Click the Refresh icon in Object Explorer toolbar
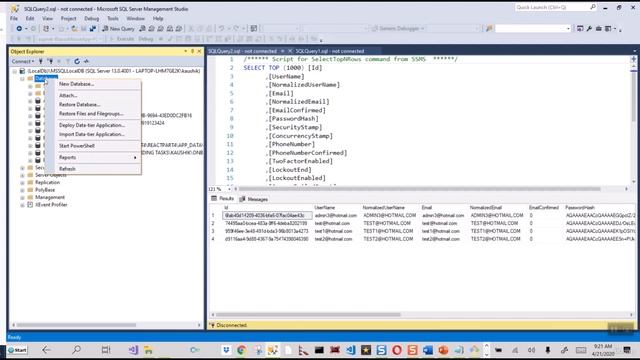Image resolution: width=640 pixels, height=360 pixels. coord(77,61)
